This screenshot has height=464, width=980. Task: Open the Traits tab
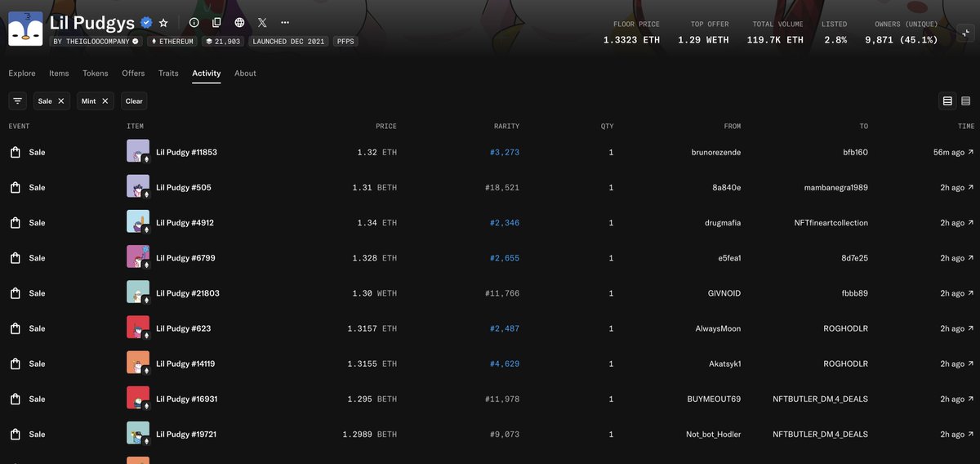coord(168,74)
